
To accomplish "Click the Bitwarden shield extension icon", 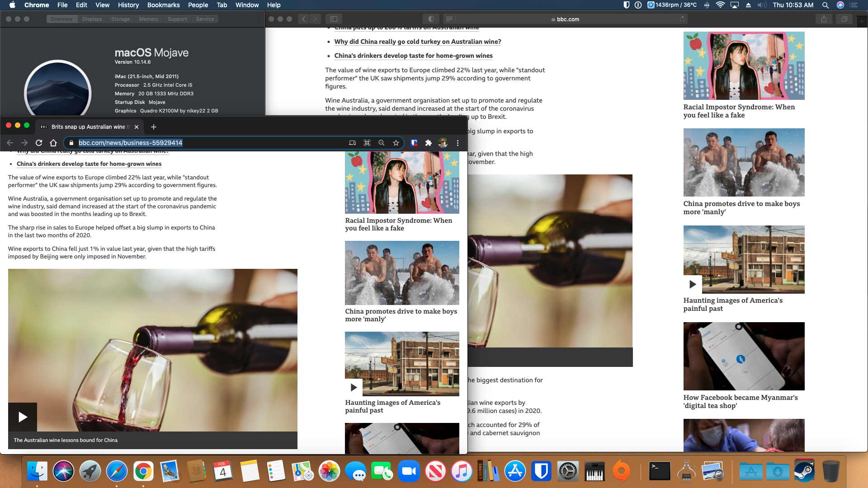I will click(414, 143).
